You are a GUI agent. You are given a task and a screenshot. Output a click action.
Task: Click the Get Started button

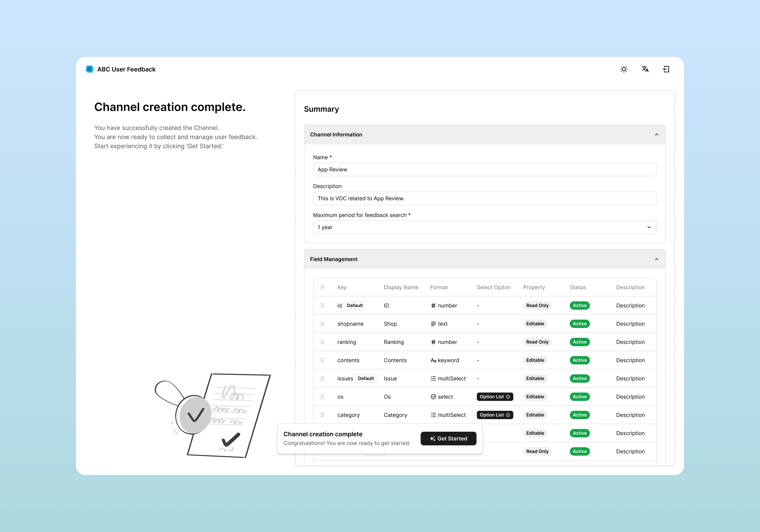click(448, 438)
